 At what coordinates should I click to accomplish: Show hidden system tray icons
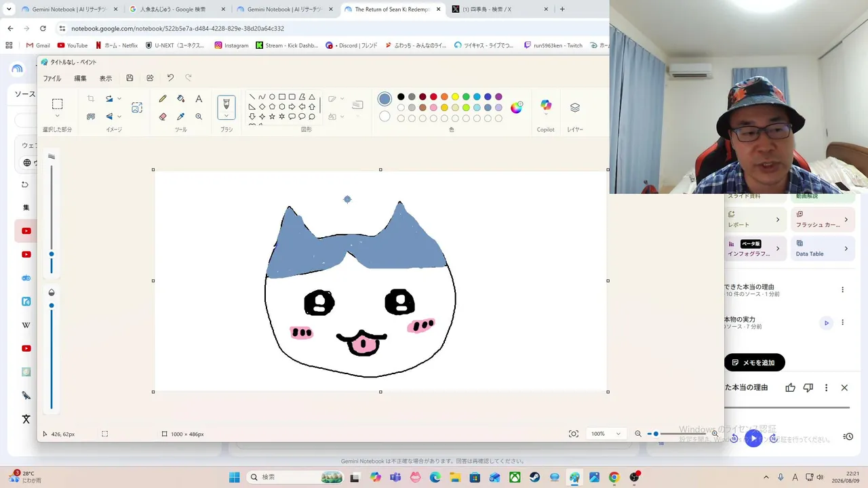pos(766,477)
